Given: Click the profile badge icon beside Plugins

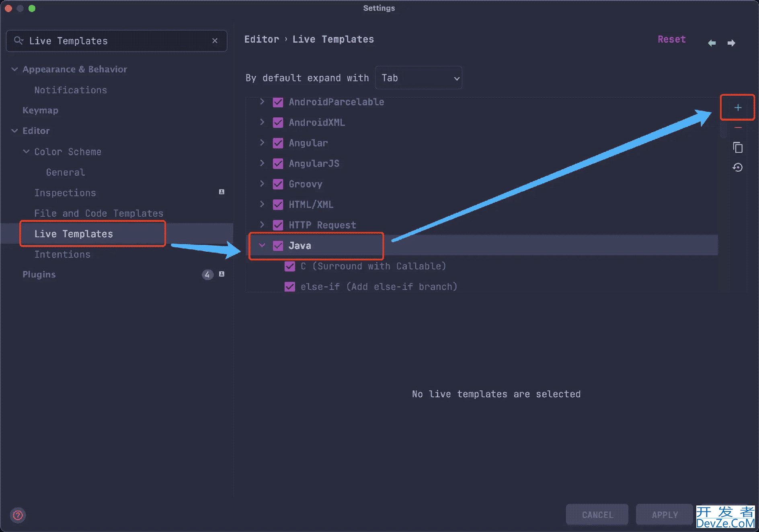Looking at the screenshot, I should (x=222, y=274).
